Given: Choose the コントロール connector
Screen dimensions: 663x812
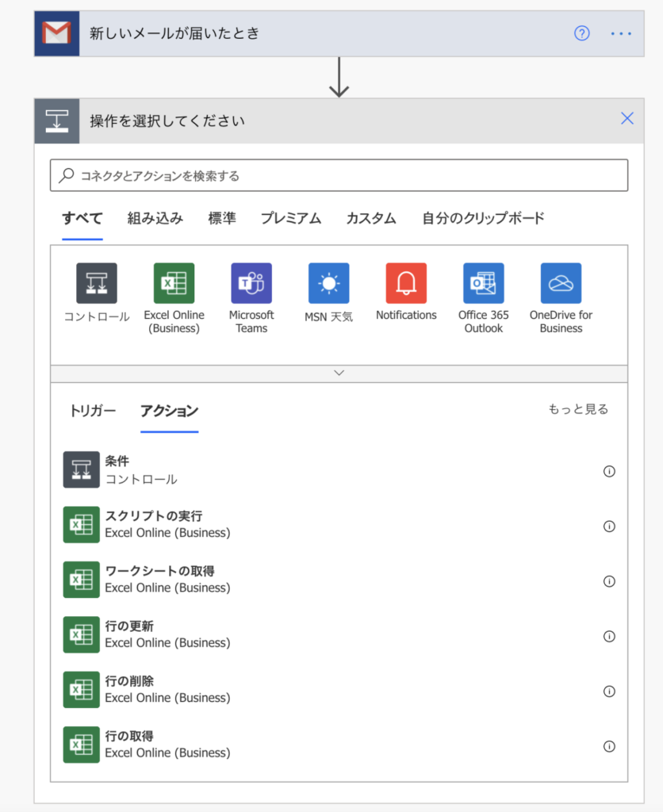Looking at the screenshot, I should 97,293.
